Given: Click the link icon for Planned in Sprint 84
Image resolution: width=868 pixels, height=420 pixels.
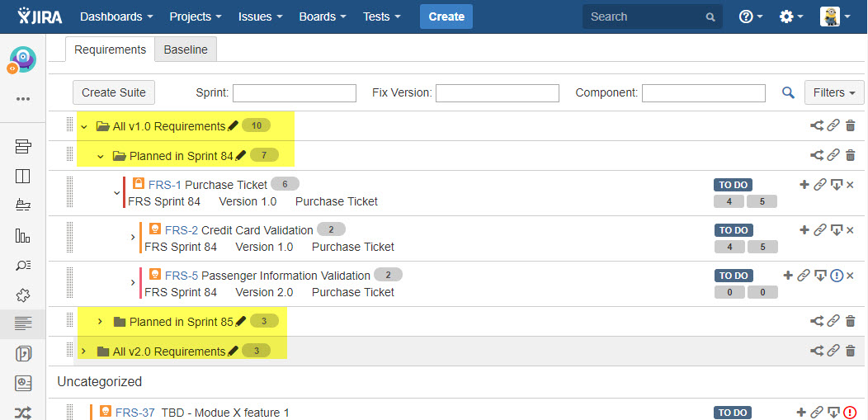Looking at the screenshot, I should coord(833,155).
